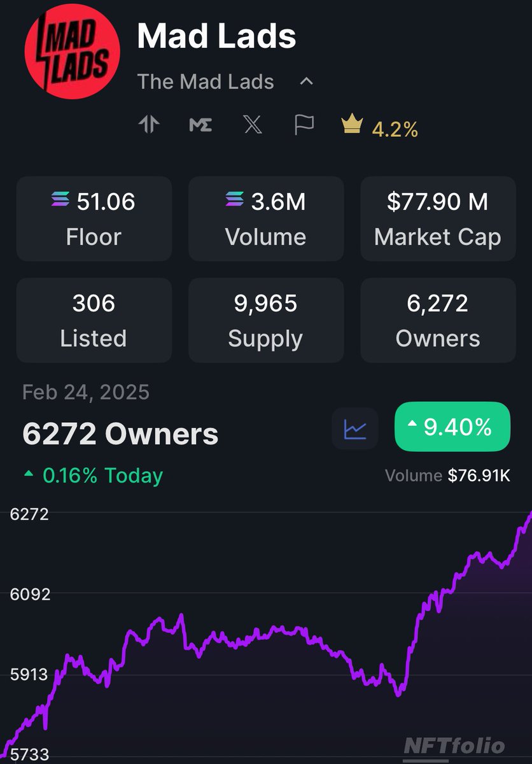Toggle the line chart view icon
The height and width of the screenshot is (764, 532).
coord(355,428)
